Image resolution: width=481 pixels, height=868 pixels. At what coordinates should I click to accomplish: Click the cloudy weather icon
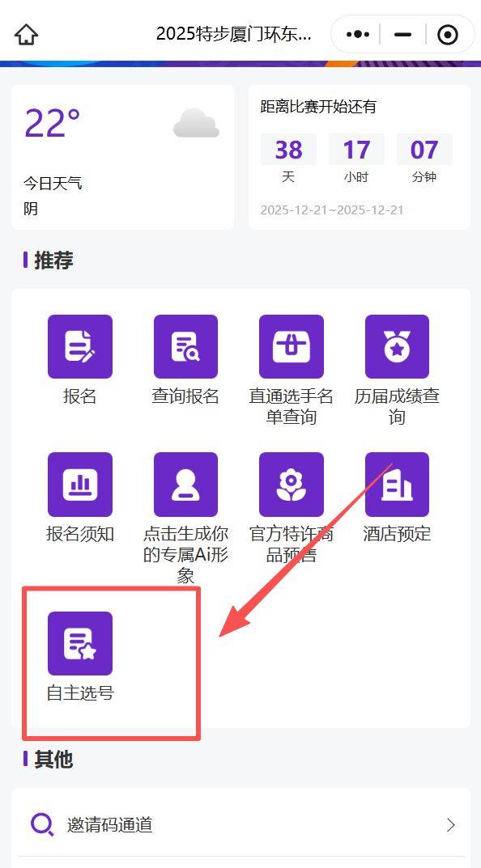click(x=196, y=123)
